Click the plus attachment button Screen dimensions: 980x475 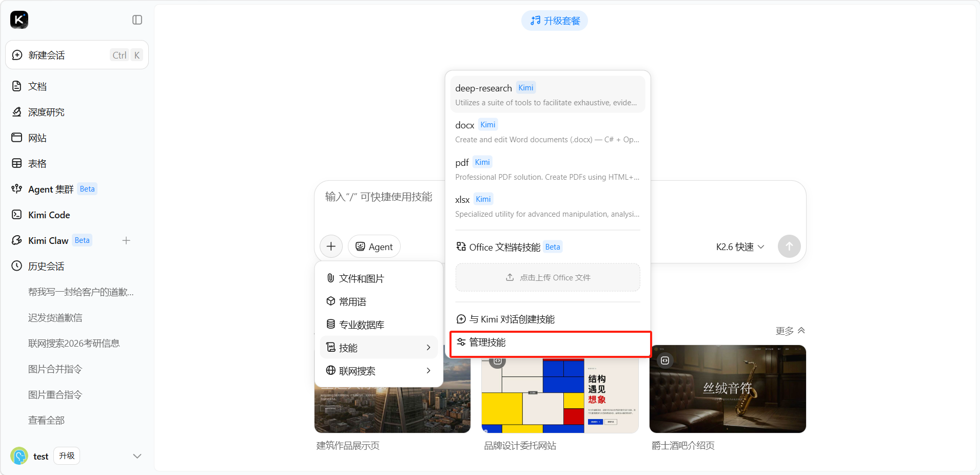pos(331,246)
